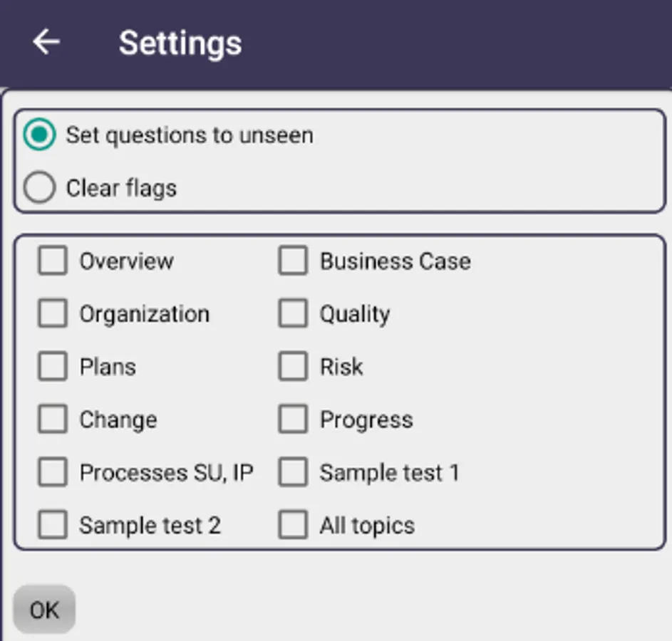Select the "All topics" checkbox

(292, 525)
